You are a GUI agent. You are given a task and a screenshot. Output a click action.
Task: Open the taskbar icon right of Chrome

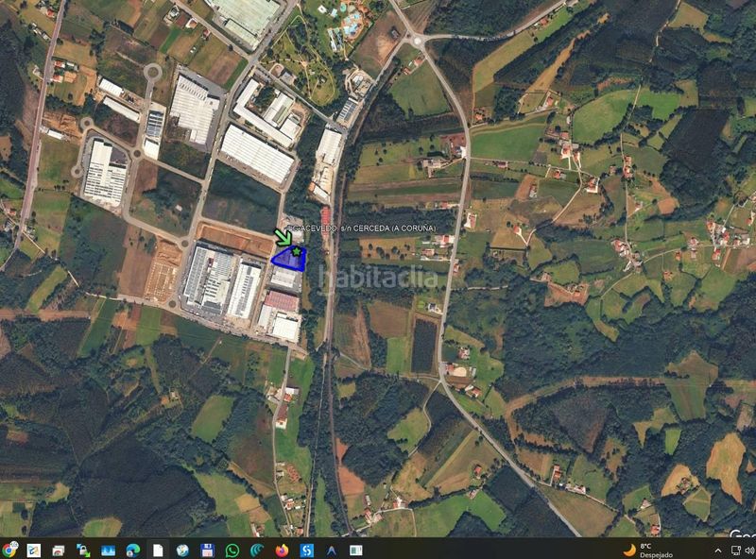[x=34, y=550]
